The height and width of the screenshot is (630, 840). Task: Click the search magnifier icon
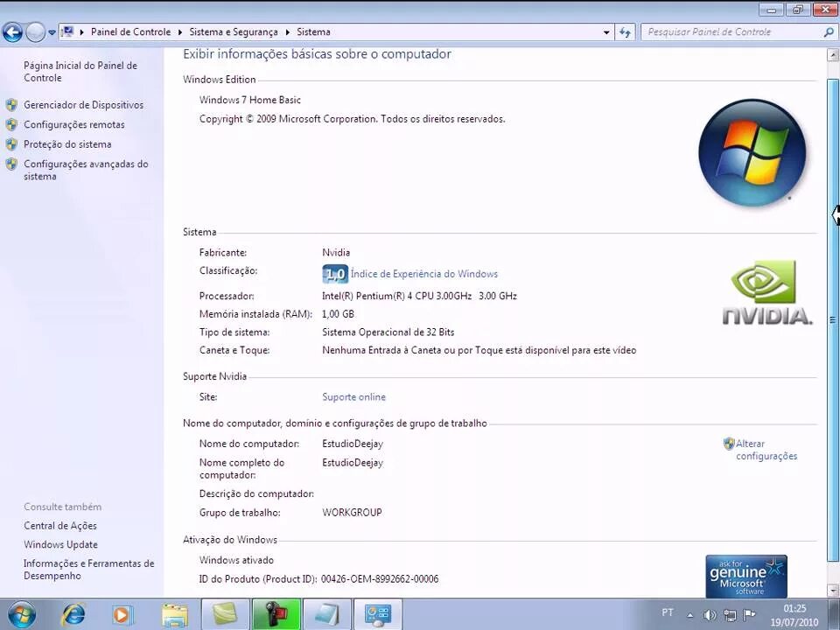click(x=829, y=32)
